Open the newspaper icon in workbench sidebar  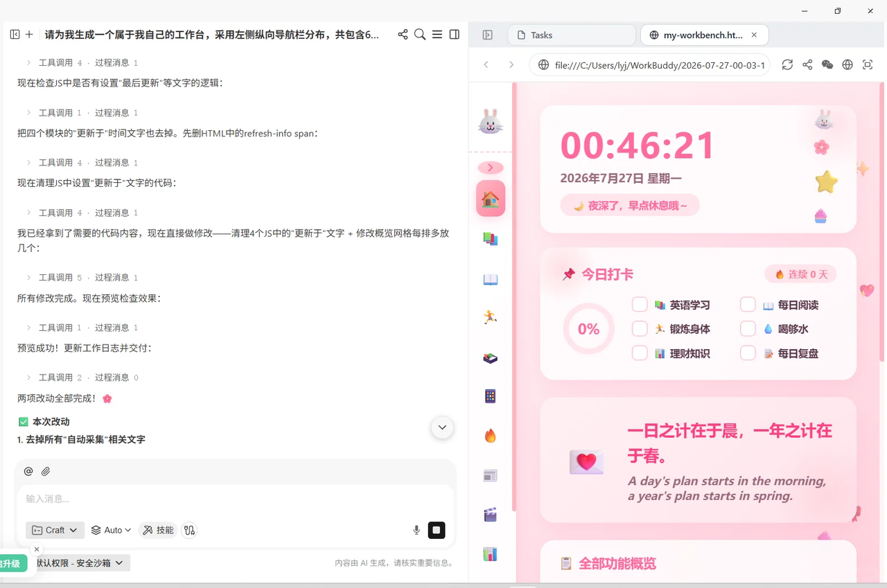click(x=491, y=476)
